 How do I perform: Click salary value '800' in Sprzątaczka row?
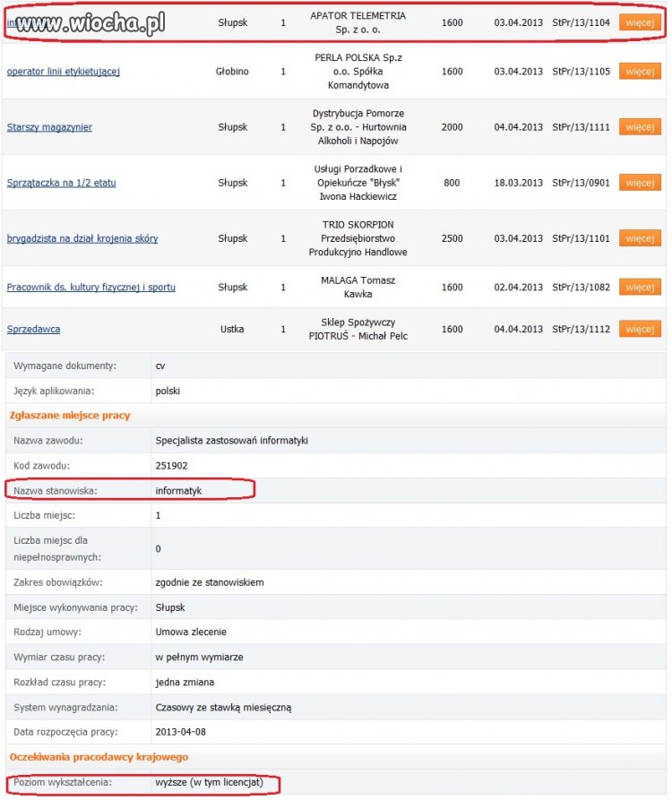tap(452, 183)
